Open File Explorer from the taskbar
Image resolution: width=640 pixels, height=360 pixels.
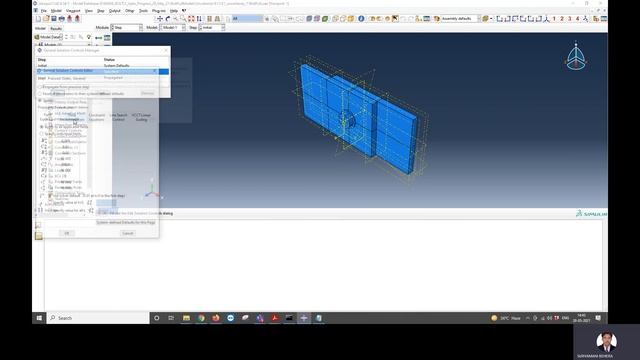coord(186,318)
